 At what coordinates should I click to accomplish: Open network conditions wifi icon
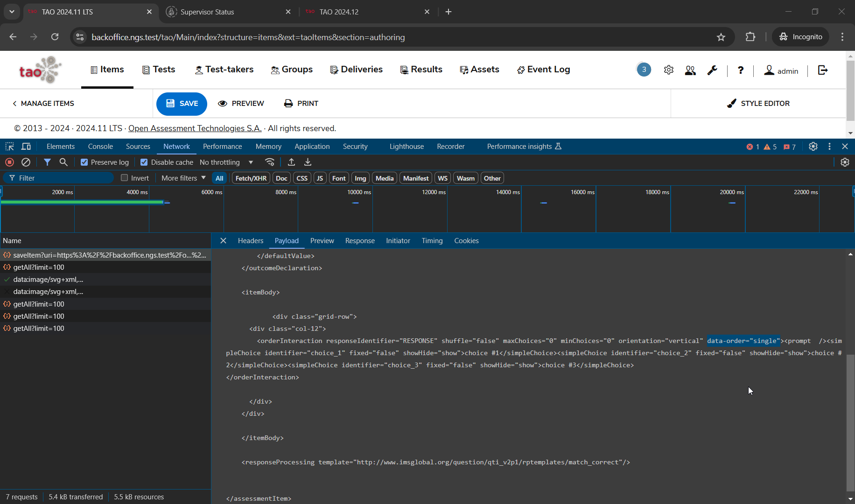(x=270, y=162)
